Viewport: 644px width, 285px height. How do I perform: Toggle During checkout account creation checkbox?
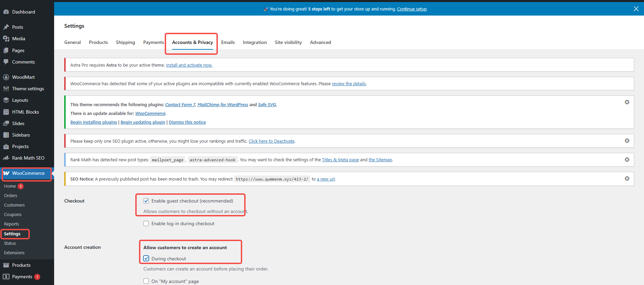(x=146, y=258)
